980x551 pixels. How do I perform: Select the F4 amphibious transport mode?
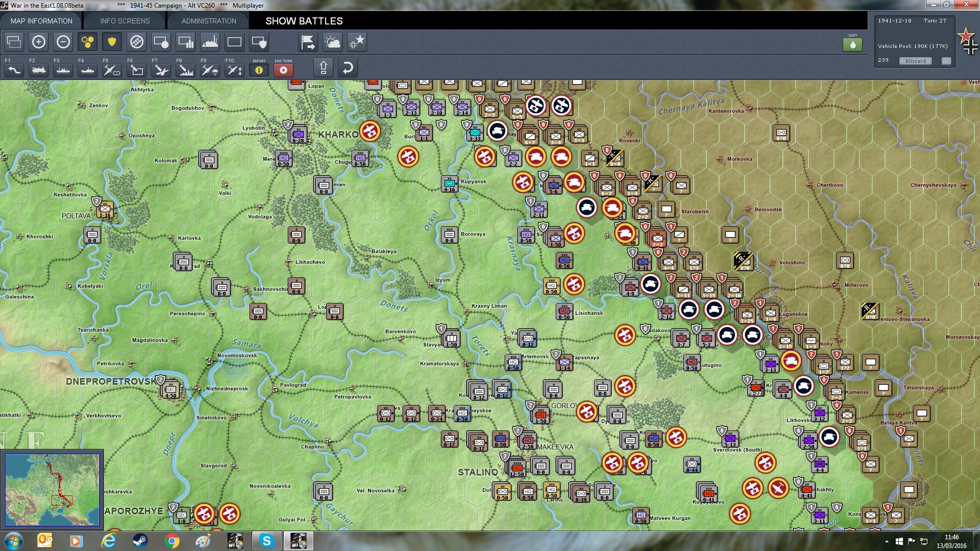[88, 70]
